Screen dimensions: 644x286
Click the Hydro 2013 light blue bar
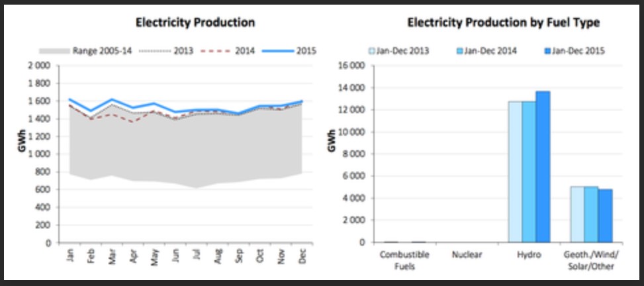(x=515, y=172)
